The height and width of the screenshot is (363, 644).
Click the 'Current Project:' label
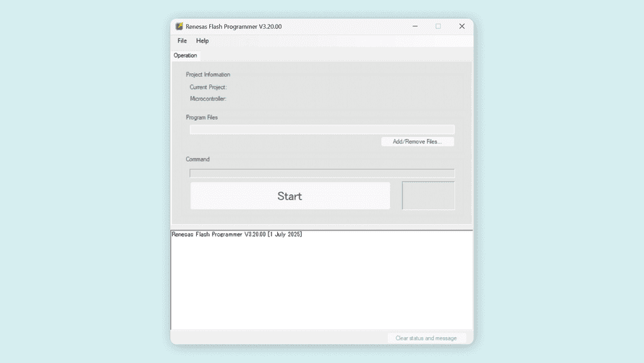pos(208,87)
